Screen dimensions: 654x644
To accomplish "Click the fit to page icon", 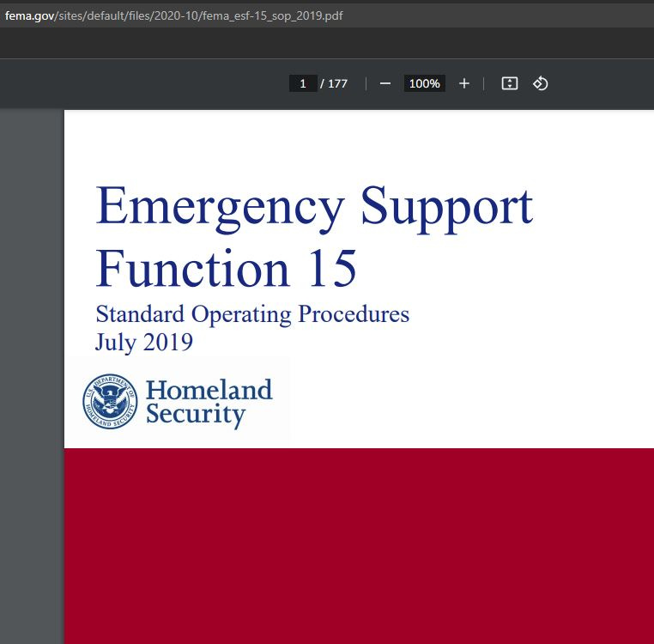I will (509, 83).
